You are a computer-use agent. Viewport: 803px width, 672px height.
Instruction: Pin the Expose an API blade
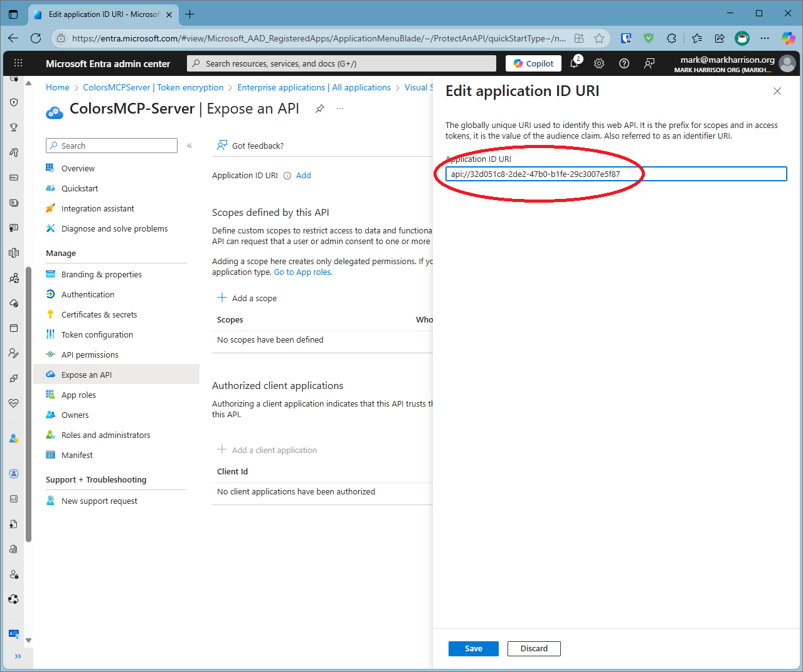[319, 108]
